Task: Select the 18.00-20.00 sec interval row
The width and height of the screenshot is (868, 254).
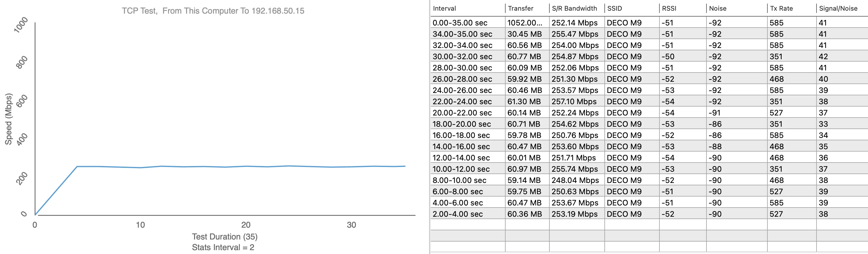Action: click(462, 124)
